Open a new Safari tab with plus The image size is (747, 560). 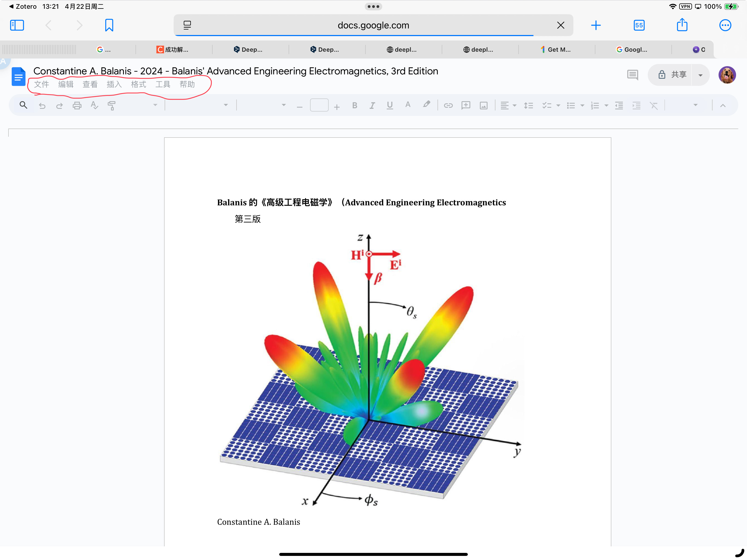(596, 25)
